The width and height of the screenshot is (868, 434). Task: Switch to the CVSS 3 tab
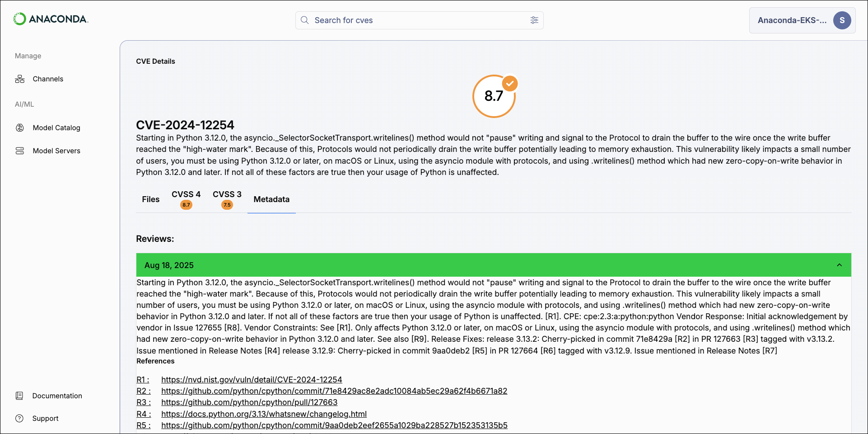point(227,199)
